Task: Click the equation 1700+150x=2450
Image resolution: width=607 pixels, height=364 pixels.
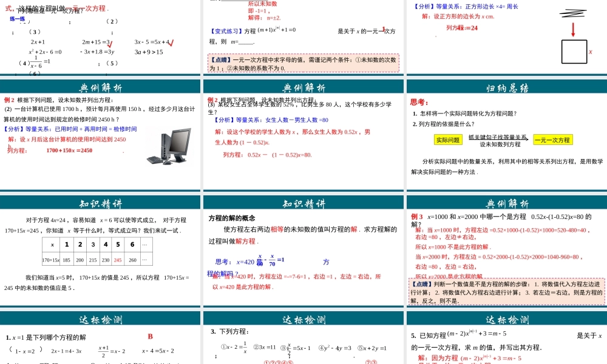Action: pos(69,150)
